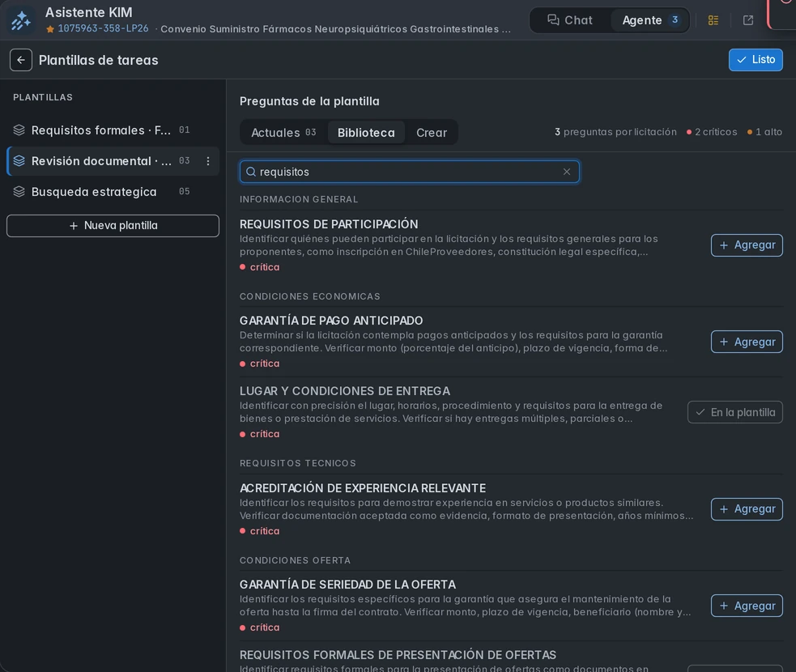Click the Plantillas de tareas heading
The width and height of the screenshot is (796, 672).
[99, 60]
